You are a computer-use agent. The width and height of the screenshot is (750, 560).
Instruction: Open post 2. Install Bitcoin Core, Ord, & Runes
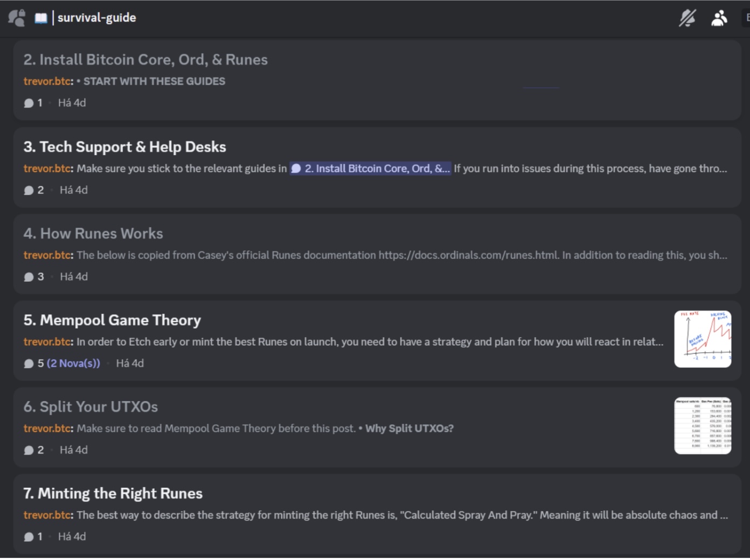point(145,60)
